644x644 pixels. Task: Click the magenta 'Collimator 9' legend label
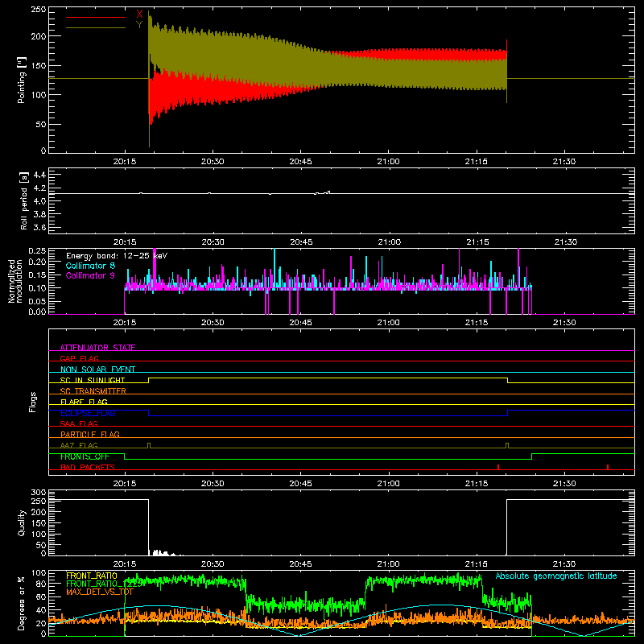point(90,275)
